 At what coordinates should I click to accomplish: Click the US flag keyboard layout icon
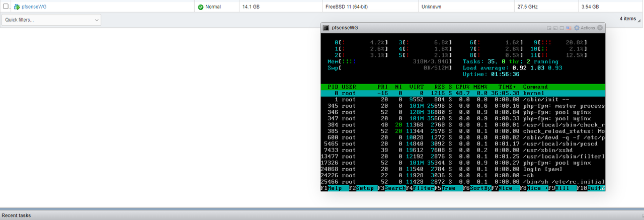[x=569, y=28]
